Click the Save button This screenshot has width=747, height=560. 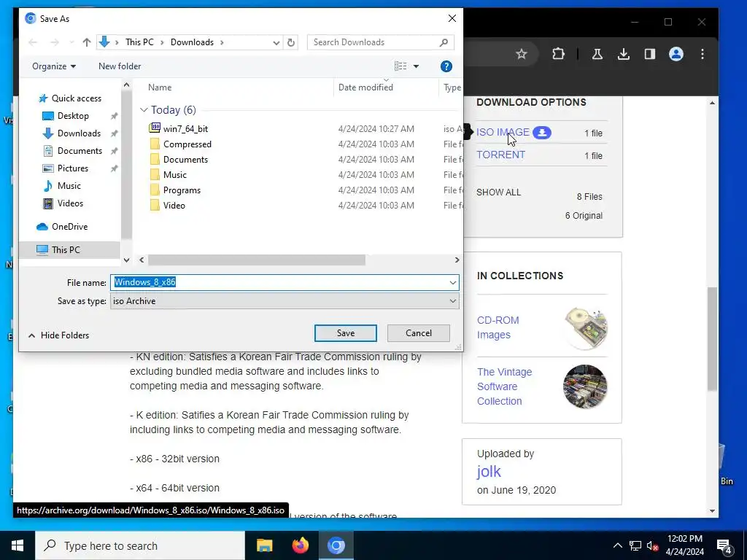(345, 333)
